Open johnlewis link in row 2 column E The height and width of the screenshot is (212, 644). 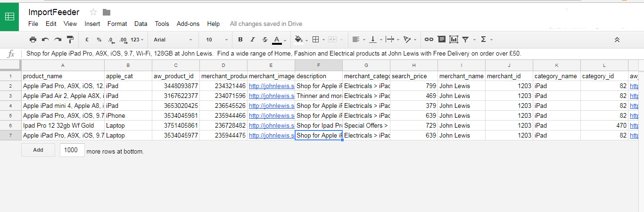(x=272, y=86)
